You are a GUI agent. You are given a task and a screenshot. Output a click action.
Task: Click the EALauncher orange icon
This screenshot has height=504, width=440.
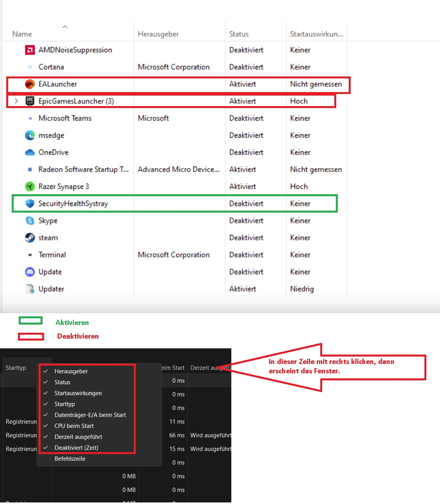pos(30,84)
